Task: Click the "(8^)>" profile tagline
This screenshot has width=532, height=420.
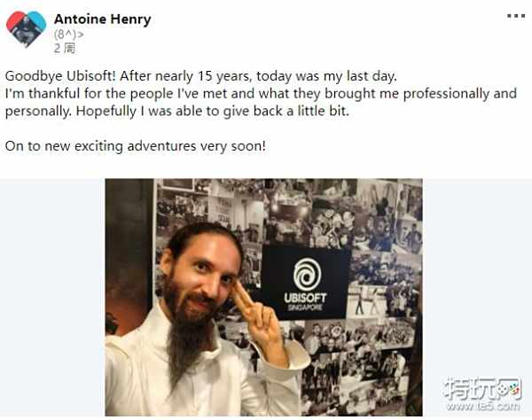Action: click(x=69, y=35)
